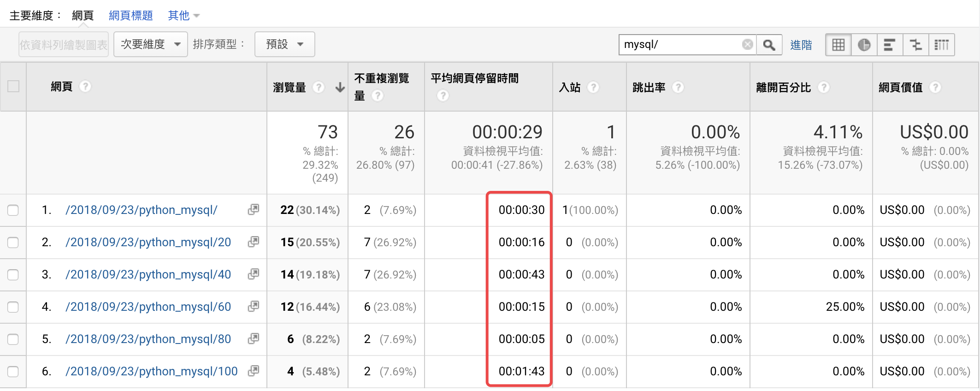
Task: Sort by 離開百分比 column header
Action: [x=784, y=87]
